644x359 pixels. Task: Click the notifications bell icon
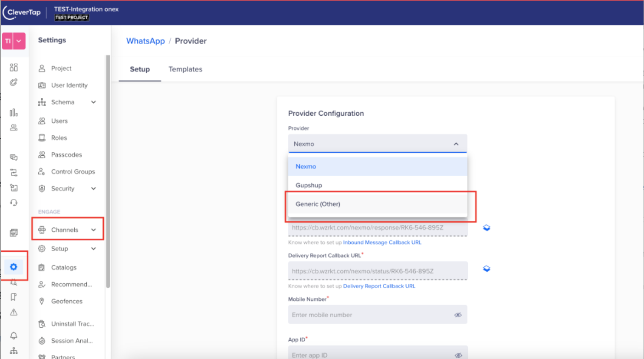14,335
